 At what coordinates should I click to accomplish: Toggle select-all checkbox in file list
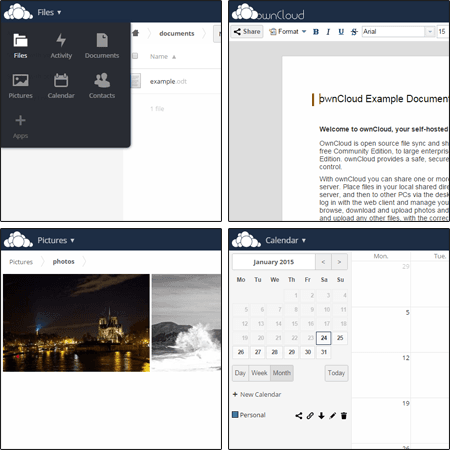(x=135, y=56)
